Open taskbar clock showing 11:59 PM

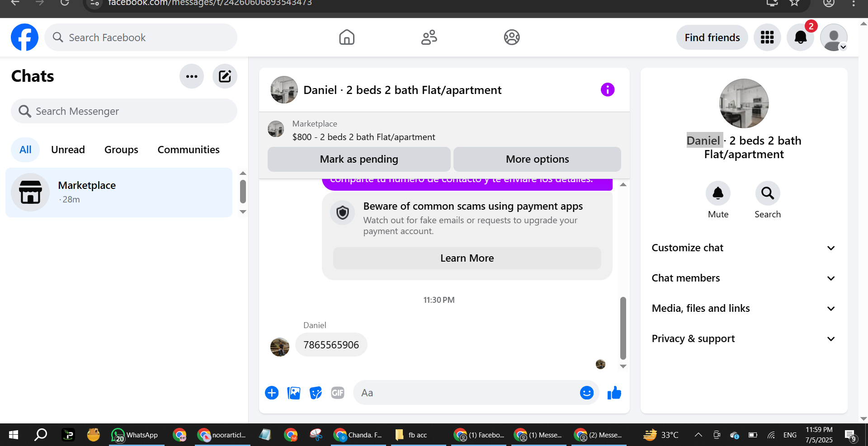819,435
